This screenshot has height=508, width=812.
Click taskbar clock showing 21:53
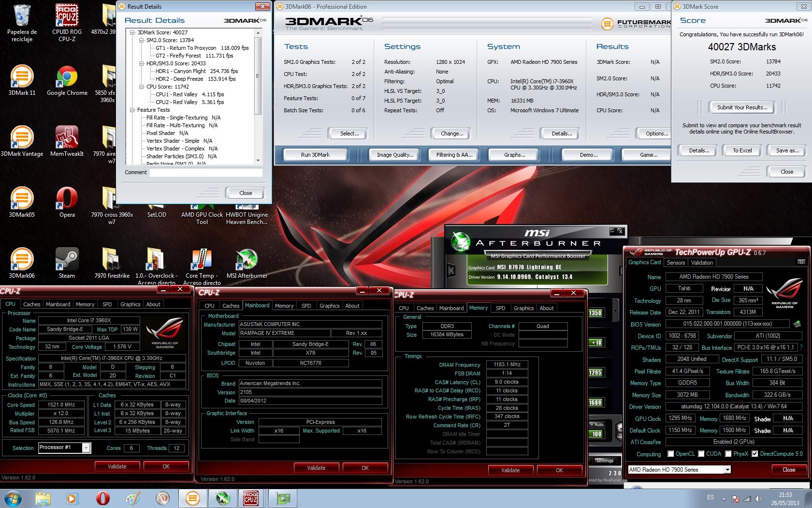pos(785,498)
